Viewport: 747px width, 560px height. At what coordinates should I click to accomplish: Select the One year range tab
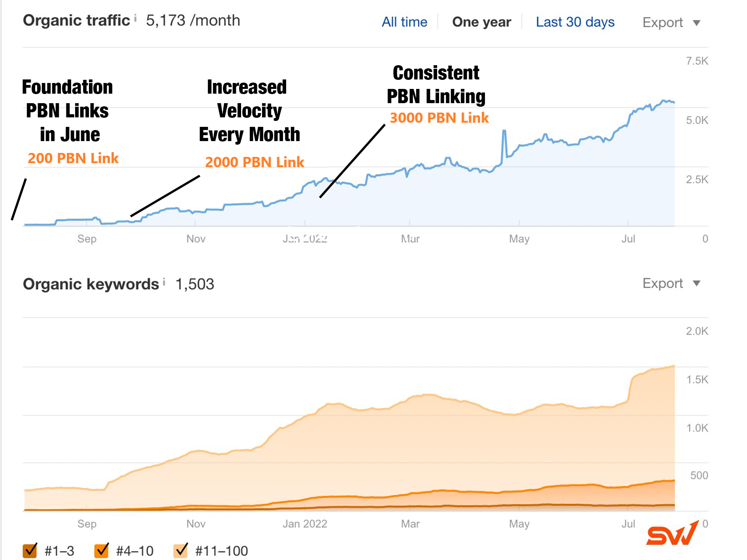pos(481,22)
